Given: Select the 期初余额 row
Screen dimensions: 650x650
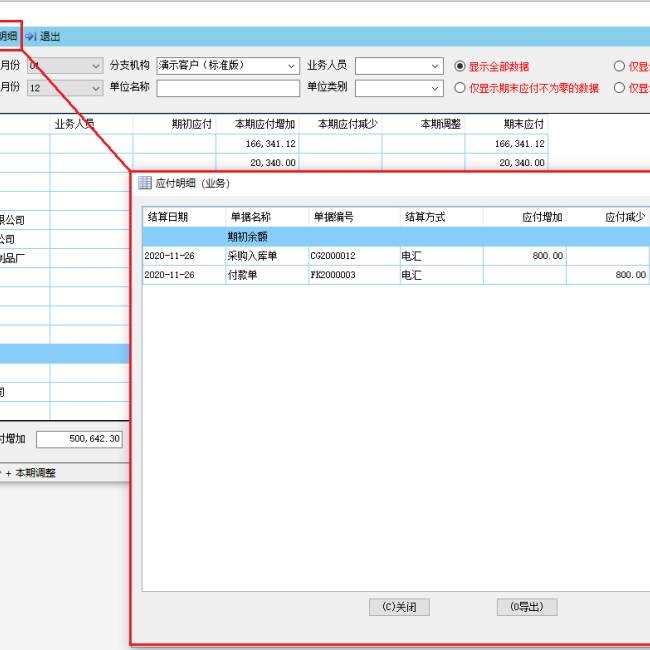Looking at the screenshot, I should coord(396,237).
